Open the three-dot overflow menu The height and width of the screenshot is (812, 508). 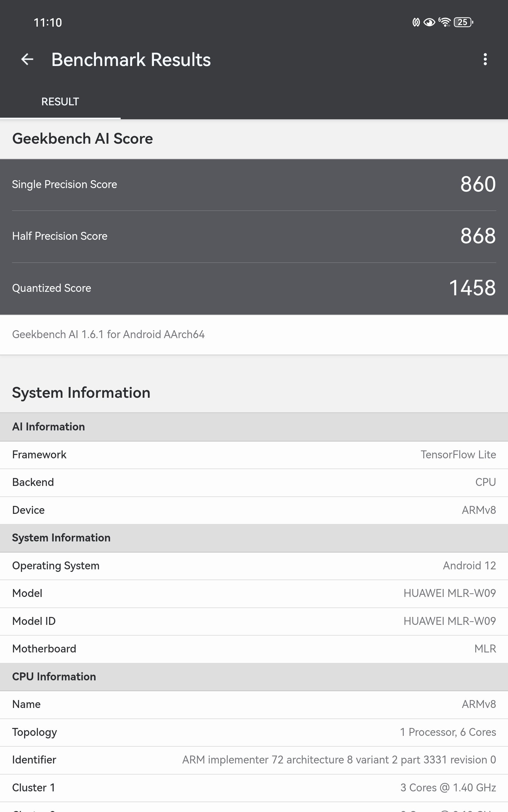tap(485, 59)
